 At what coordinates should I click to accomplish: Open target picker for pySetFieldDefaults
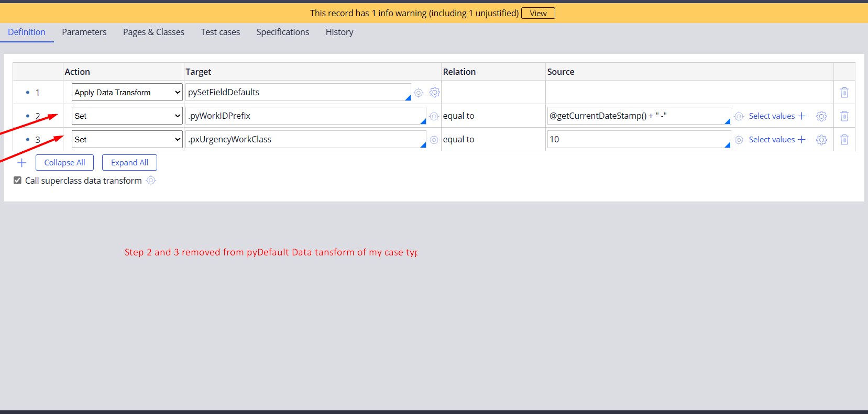pos(419,93)
